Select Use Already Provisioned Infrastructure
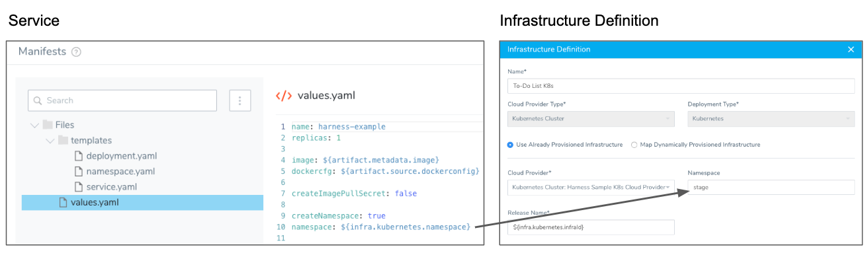Viewport: 868px width, 257px height. tap(510, 145)
